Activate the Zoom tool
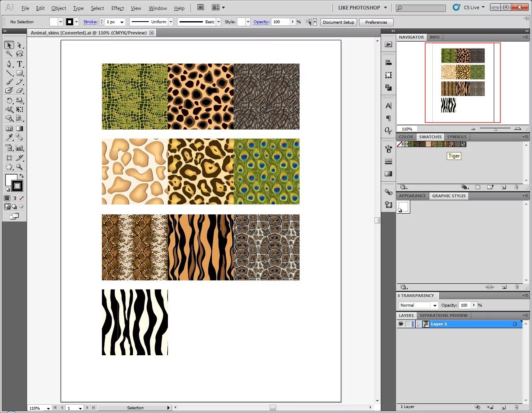The width and height of the screenshot is (532, 413). (x=20, y=167)
